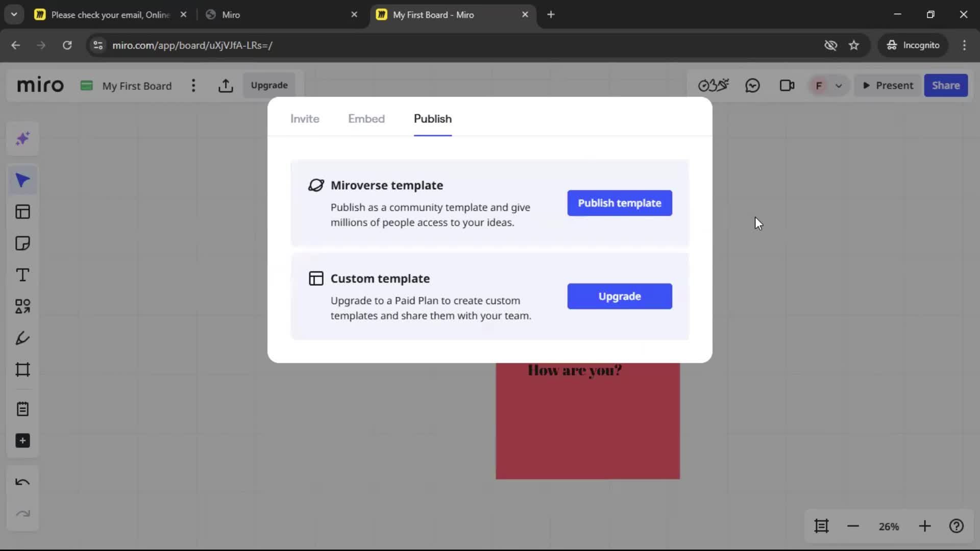Image resolution: width=980 pixels, height=551 pixels.
Task: Undo the last action
Action: click(22, 482)
